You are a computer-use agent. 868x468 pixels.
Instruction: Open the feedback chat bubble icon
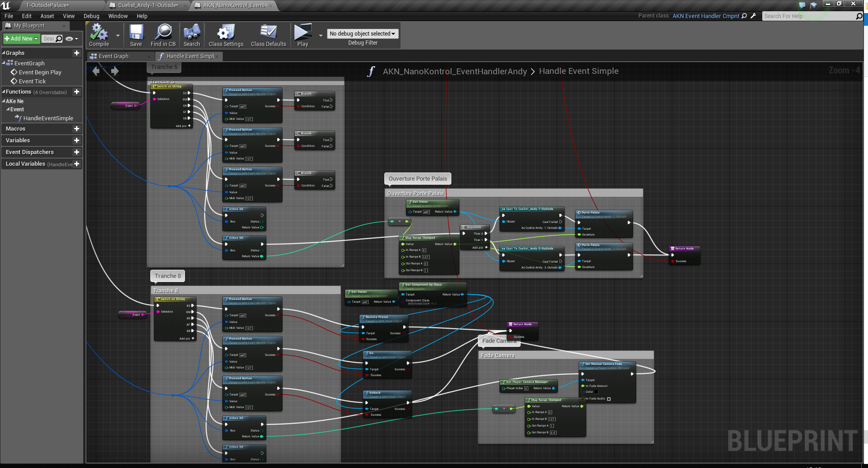tap(802, 5)
